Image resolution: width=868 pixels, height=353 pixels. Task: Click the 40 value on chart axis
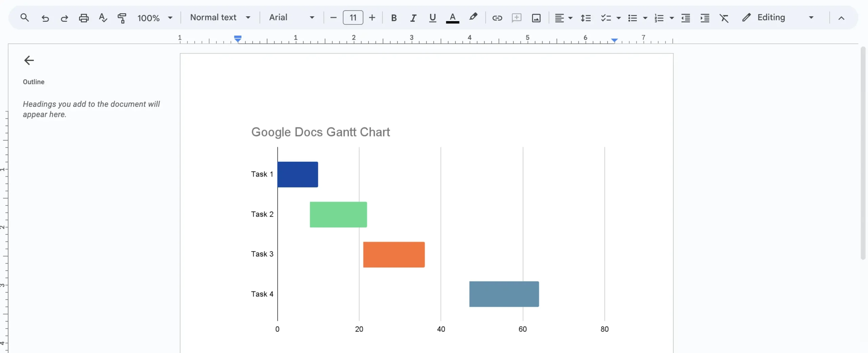tap(441, 329)
